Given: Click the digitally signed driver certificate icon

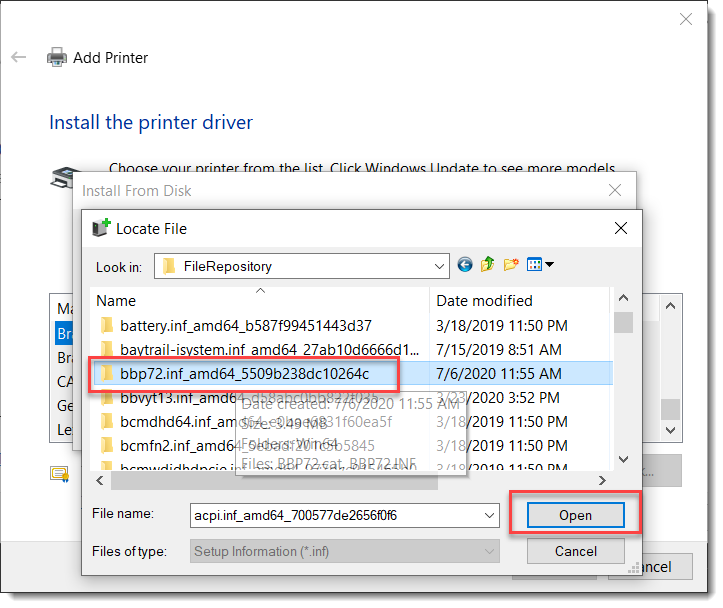Looking at the screenshot, I should 59,474.
